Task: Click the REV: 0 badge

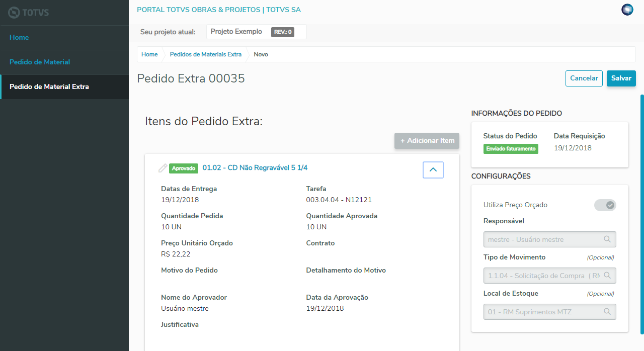Action: pos(283,32)
